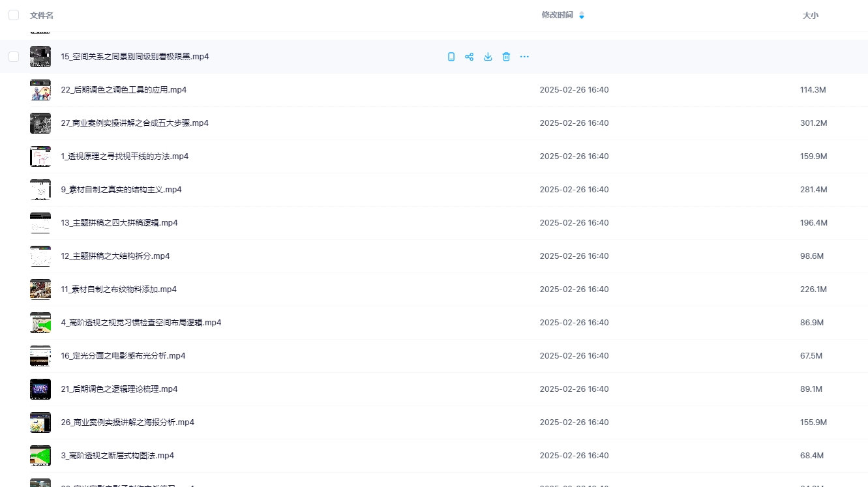868x487 pixels.
Task: Tick the select-all checkbox in header
Action: click(x=14, y=15)
